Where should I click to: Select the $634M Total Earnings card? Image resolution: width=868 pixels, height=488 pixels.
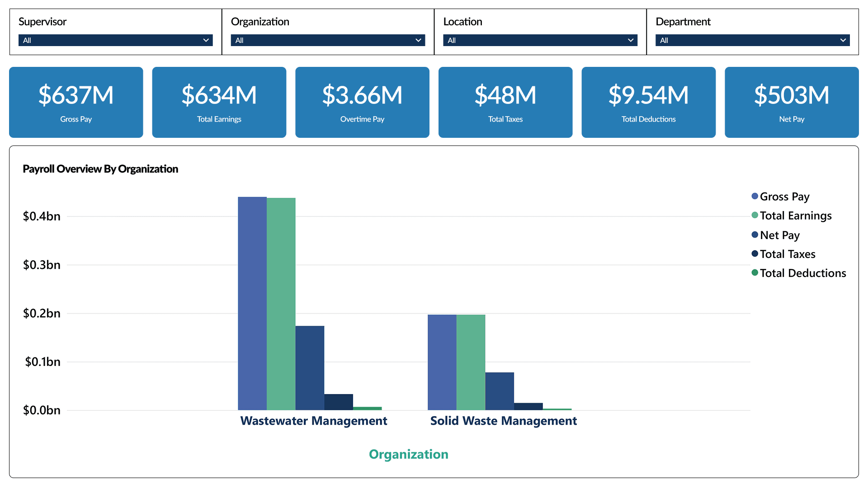click(219, 102)
